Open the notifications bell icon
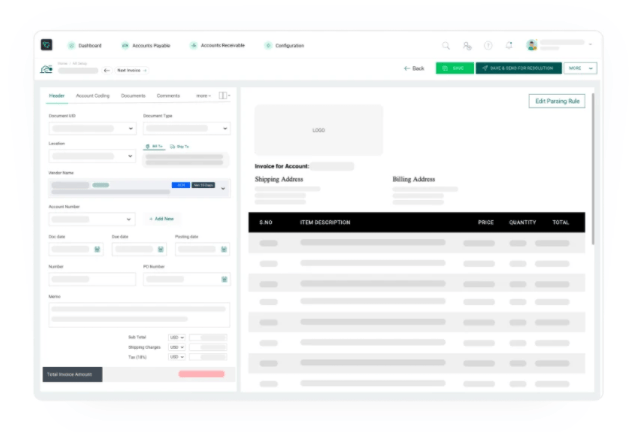The width and height of the screenshot is (632, 432). pos(509,45)
